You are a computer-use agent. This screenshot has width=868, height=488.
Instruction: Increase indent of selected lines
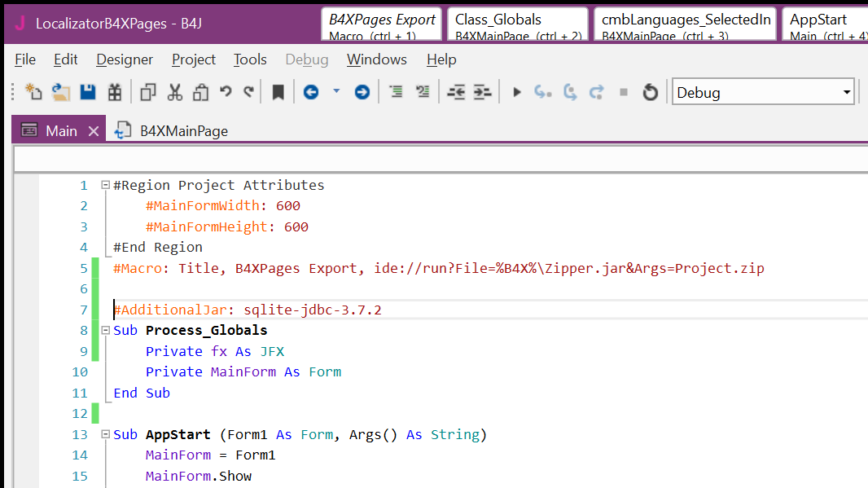tap(483, 92)
